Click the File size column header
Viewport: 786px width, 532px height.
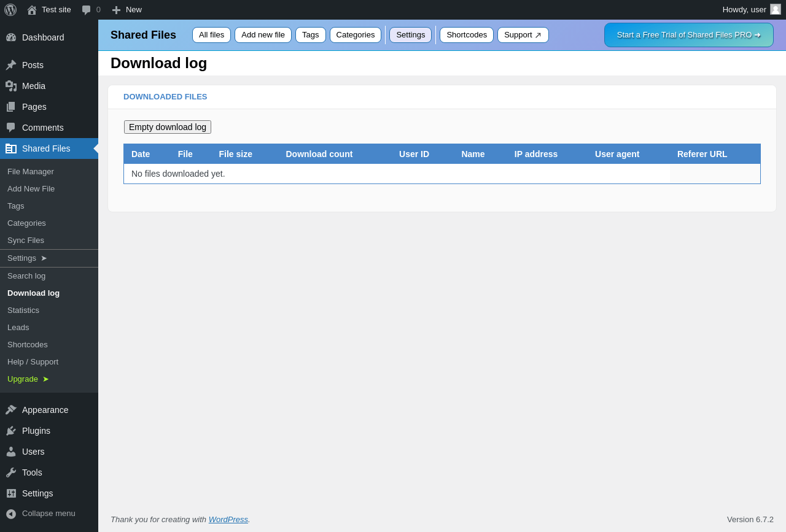236,154
